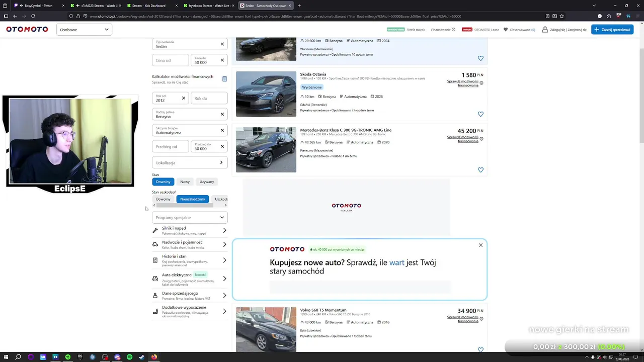The width and height of the screenshot is (644, 362).
Task: Close the "Kupujesz nowe auto?" popup
Action: [x=480, y=245]
